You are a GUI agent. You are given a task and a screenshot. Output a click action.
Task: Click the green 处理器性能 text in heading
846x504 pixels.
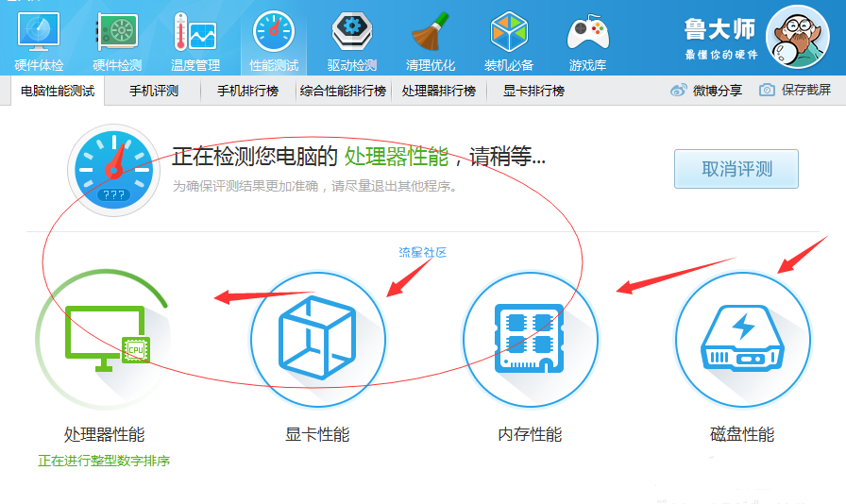coord(397,157)
